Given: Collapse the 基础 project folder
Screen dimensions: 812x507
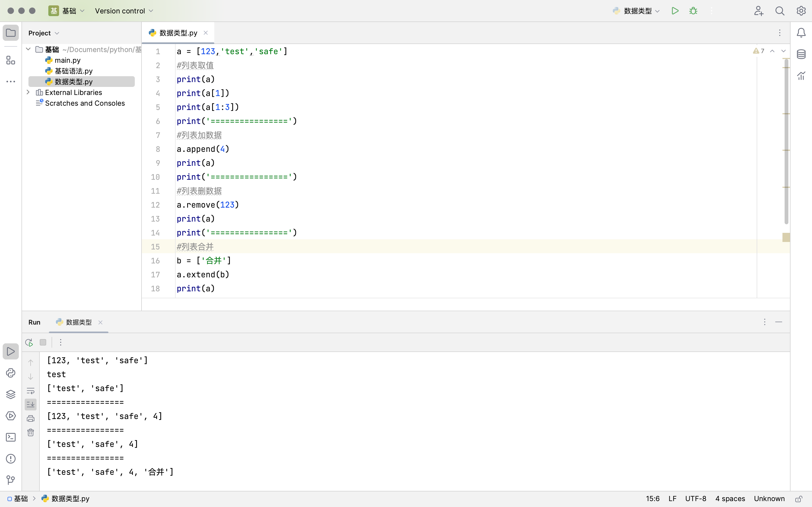Looking at the screenshot, I should [28, 49].
